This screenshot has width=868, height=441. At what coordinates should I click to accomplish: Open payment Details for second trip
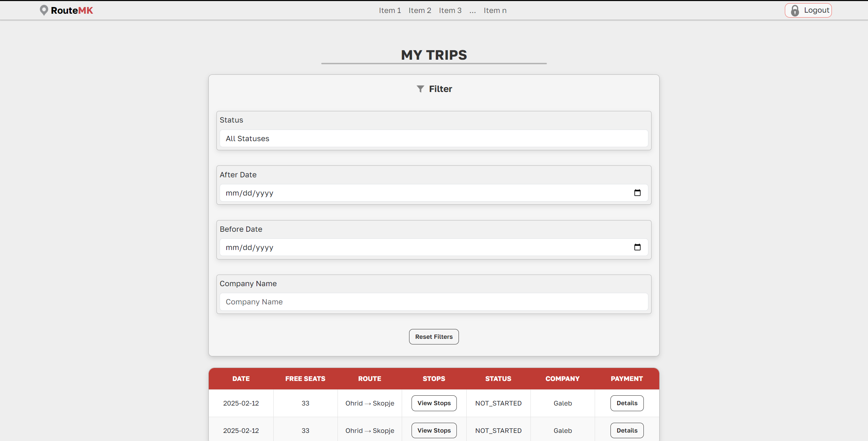click(x=627, y=430)
